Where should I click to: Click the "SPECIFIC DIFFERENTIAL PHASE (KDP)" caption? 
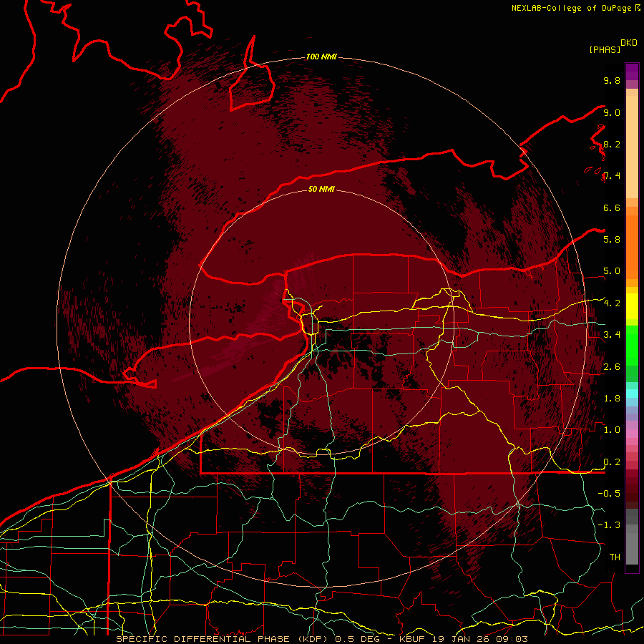pyautogui.click(x=223, y=639)
